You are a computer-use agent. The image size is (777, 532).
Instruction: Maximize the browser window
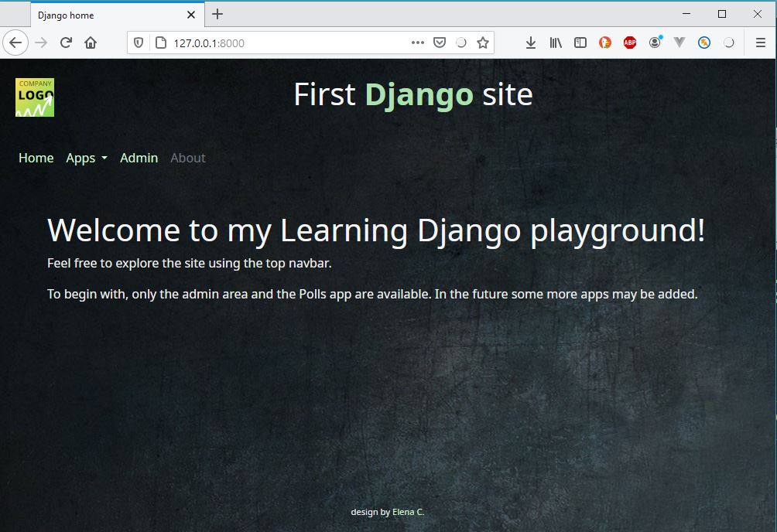722,14
